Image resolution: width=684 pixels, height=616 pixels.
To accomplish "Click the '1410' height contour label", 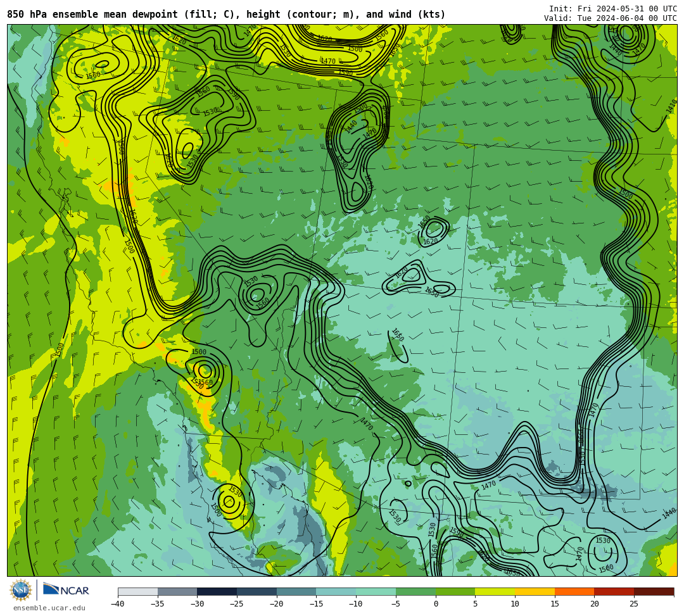I will click(671, 107).
